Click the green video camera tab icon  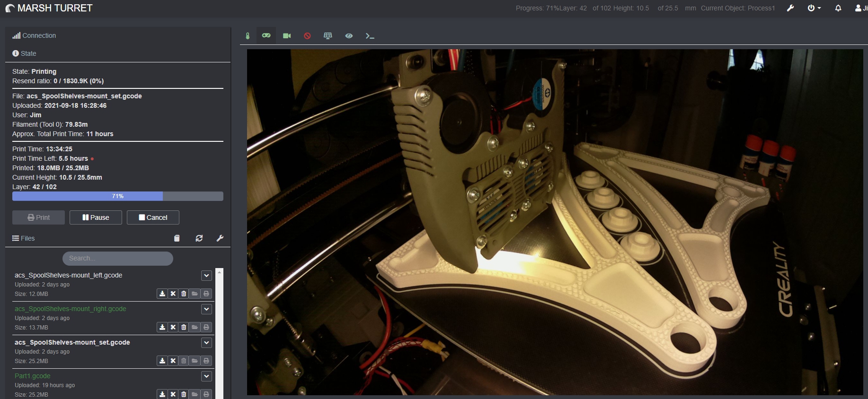pos(287,36)
